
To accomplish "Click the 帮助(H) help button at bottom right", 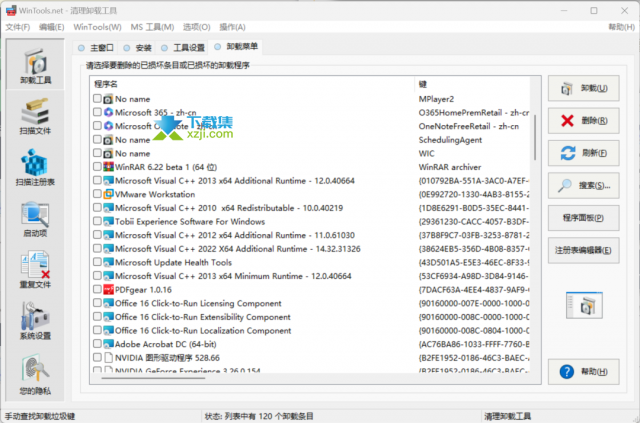I will (583, 372).
